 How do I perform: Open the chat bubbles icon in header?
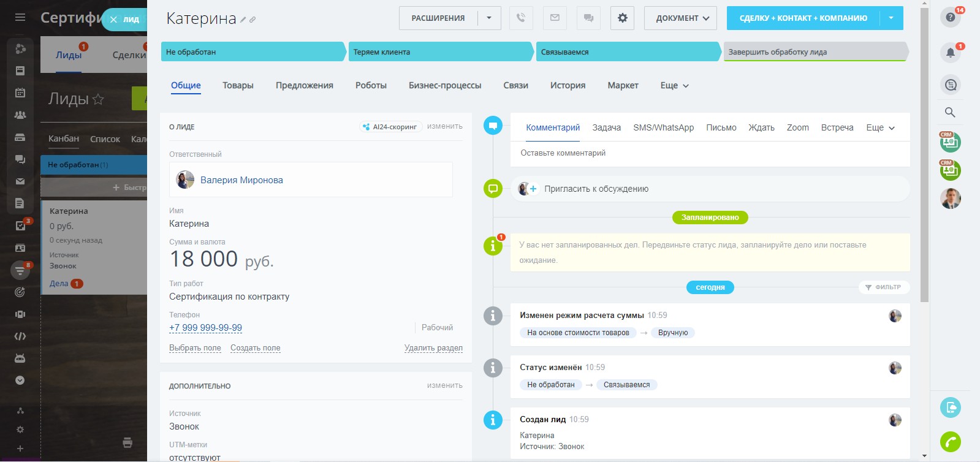click(588, 18)
